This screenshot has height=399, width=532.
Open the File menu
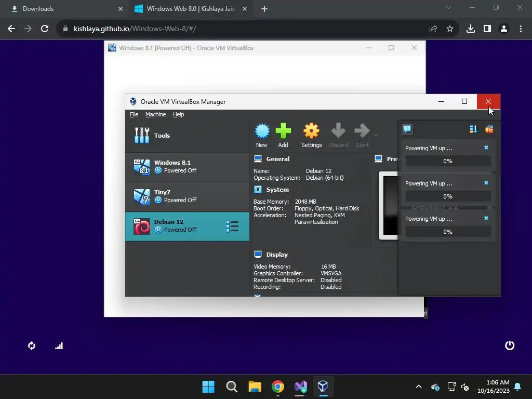(x=134, y=114)
